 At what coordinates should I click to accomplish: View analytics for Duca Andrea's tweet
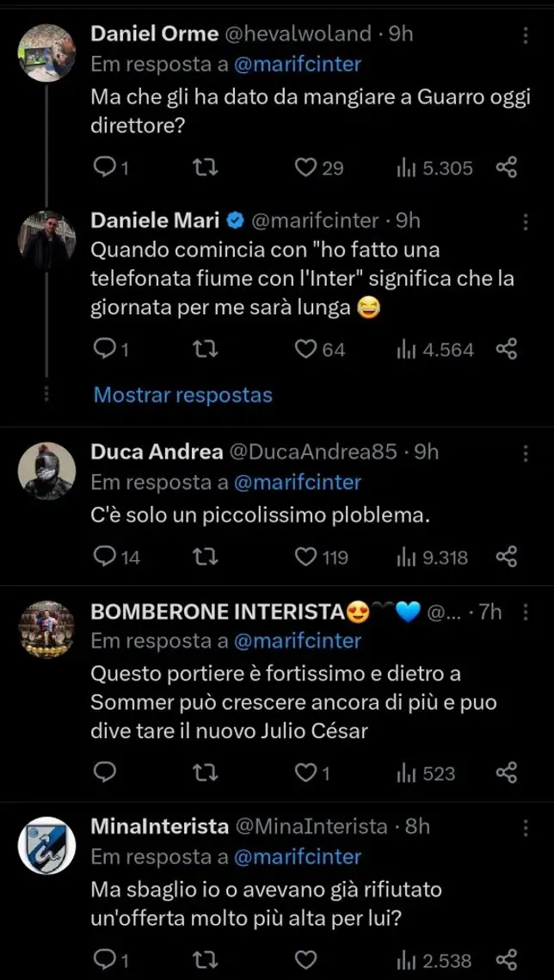pos(432,558)
